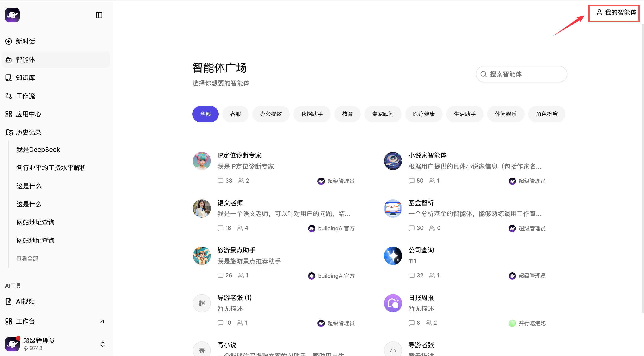Viewport: 644px width, 356px height.
Task: Click the robot icon beside 智能体
Action: click(9, 60)
